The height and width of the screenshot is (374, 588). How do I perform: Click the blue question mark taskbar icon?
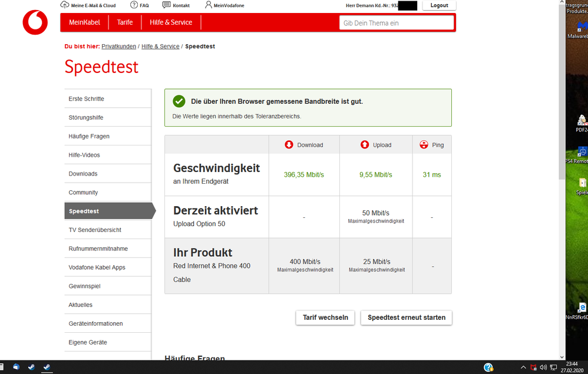(x=488, y=368)
